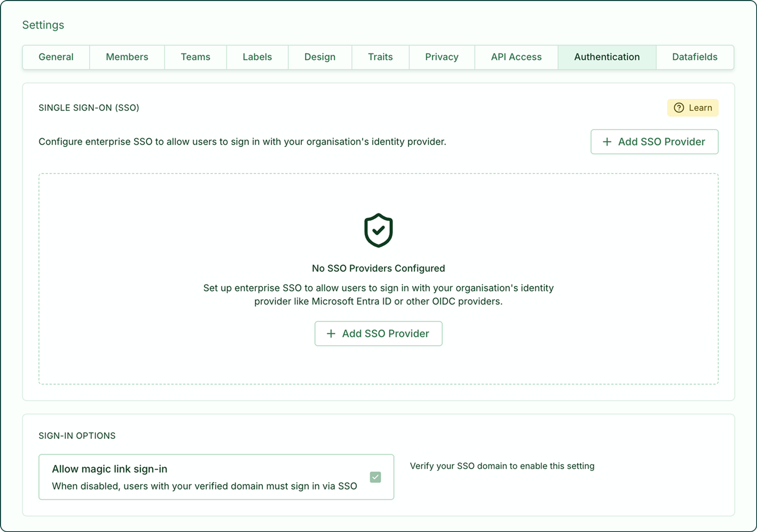Click the SIGN-IN OPTIONS heading
Screen dimensions: 757x532
tap(77, 436)
